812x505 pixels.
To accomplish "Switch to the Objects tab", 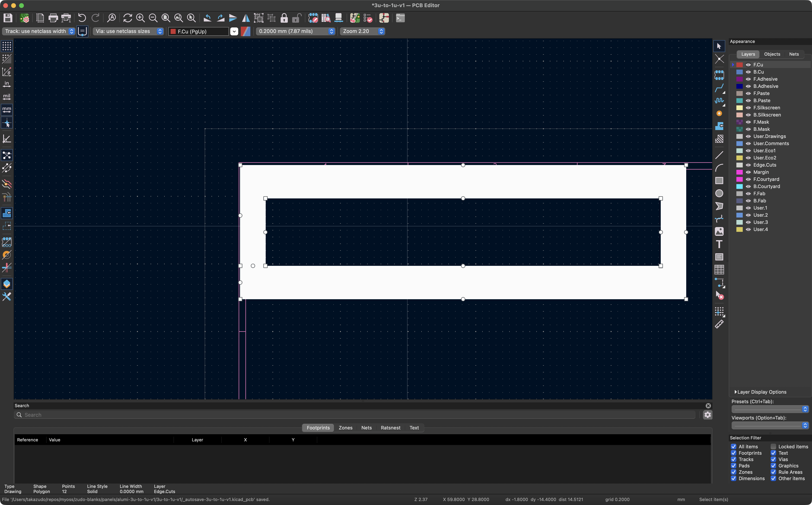I will click(772, 54).
